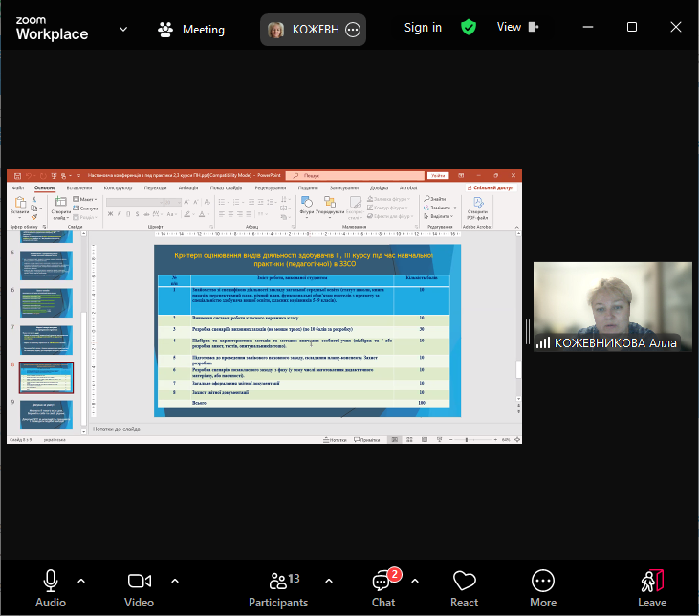
Task: Open the Chat panel
Action: (x=383, y=582)
